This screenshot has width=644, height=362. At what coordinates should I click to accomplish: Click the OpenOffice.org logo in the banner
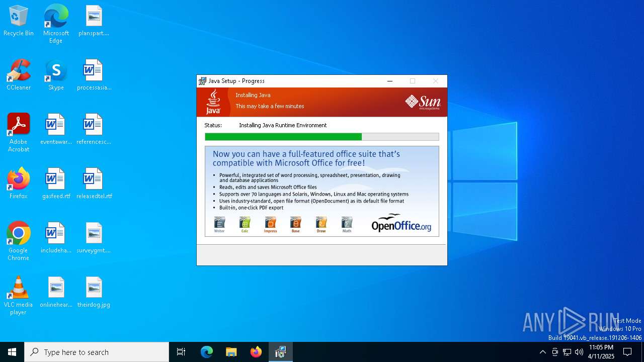(x=401, y=223)
